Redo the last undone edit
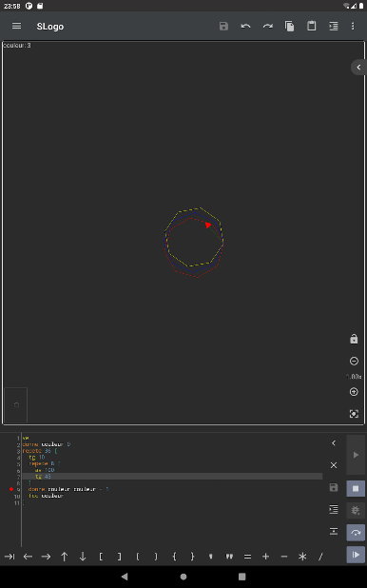This screenshot has height=588, width=367. [x=268, y=26]
